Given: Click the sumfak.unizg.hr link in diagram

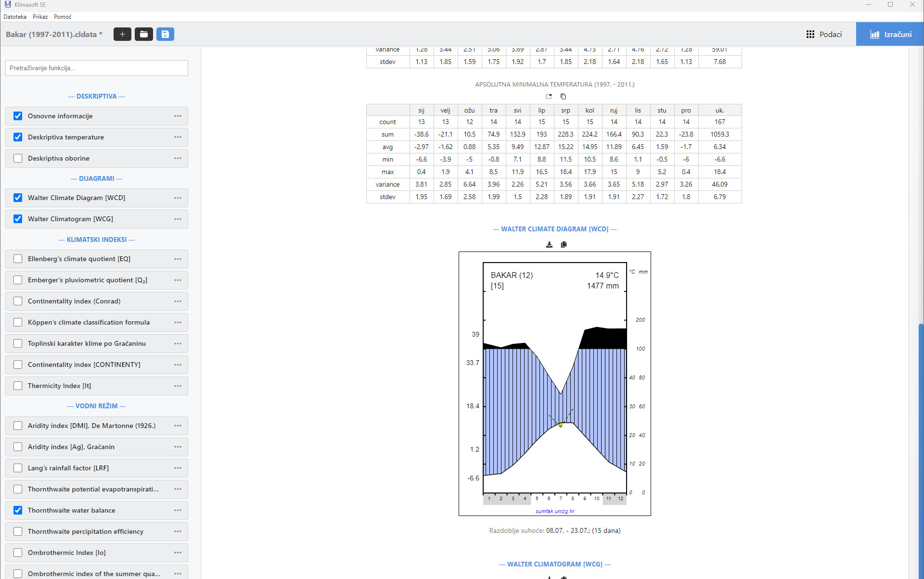Looking at the screenshot, I should click(x=554, y=511).
